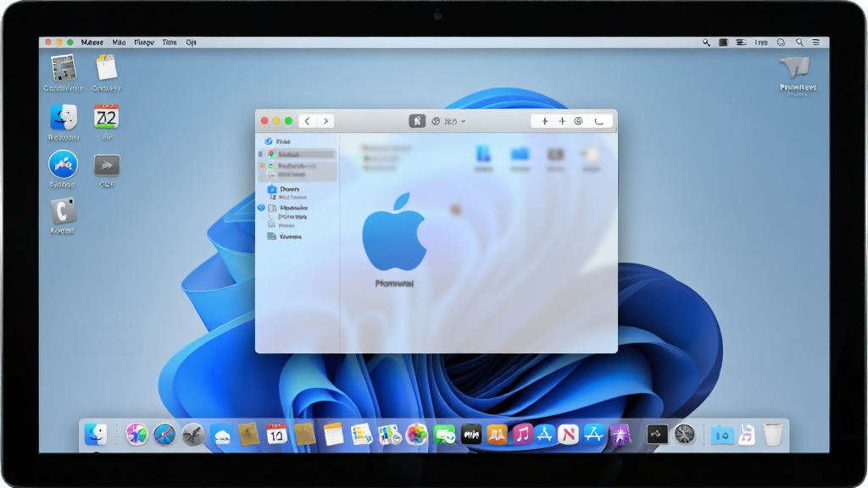Image resolution: width=868 pixels, height=488 pixels.
Task: Open the blurred grey icon in window content
Action: tap(556, 154)
